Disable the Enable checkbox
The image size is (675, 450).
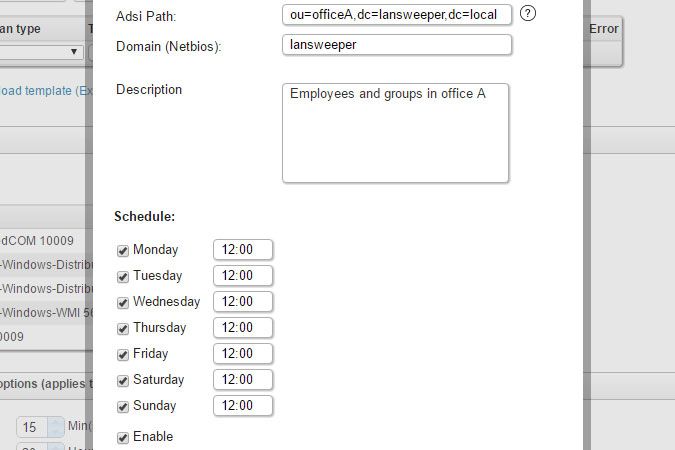[123, 437]
